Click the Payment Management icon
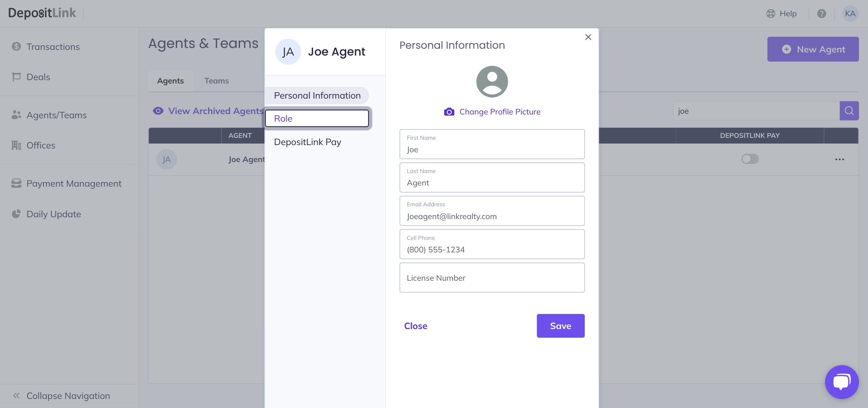868x408 pixels. click(x=16, y=183)
